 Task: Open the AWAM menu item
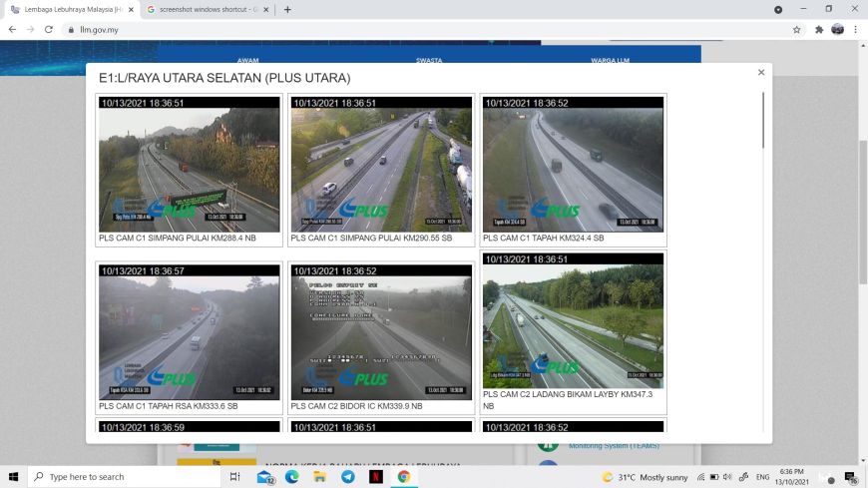(248, 61)
